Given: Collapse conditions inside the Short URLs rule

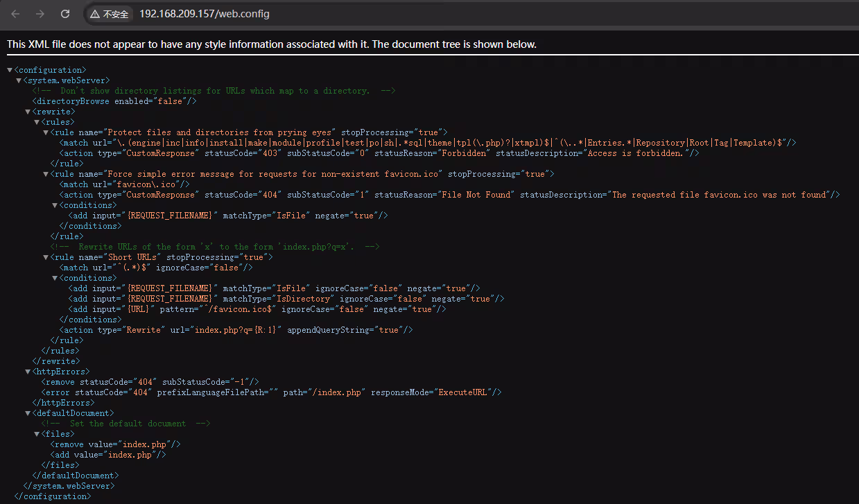Looking at the screenshot, I should 55,278.
